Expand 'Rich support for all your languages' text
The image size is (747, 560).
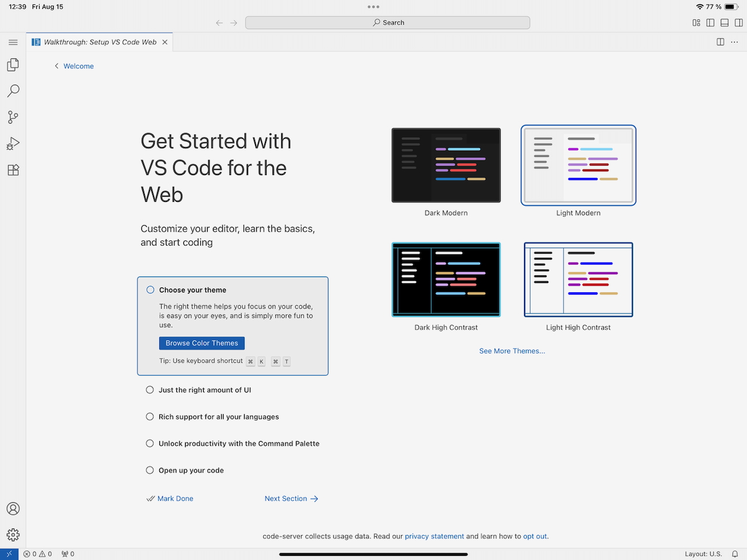219,417
